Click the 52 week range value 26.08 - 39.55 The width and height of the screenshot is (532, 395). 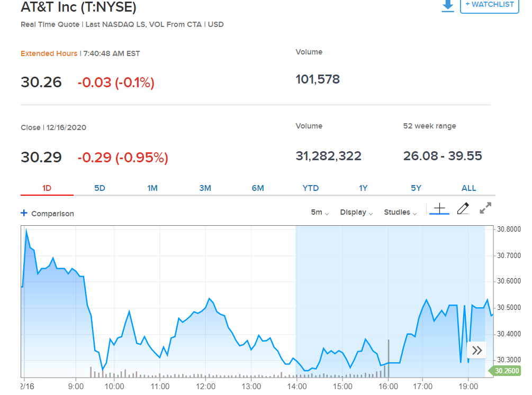[x=443, y=156]
